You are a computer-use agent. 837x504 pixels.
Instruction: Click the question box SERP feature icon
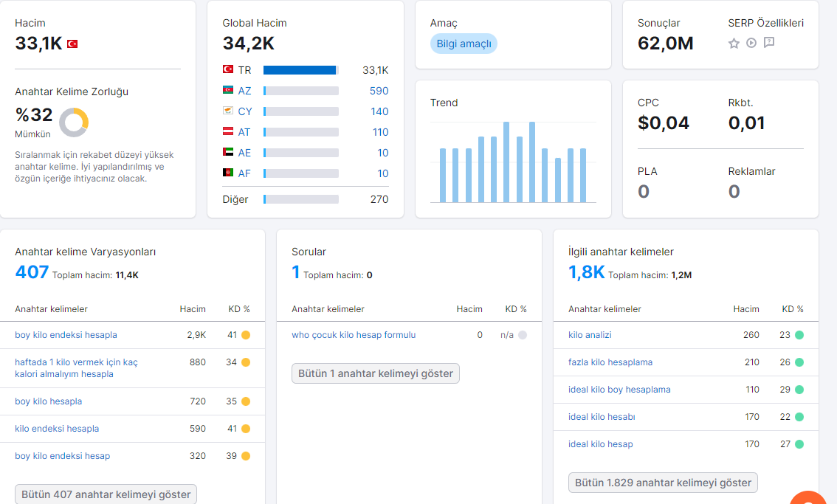pos(768,42)
